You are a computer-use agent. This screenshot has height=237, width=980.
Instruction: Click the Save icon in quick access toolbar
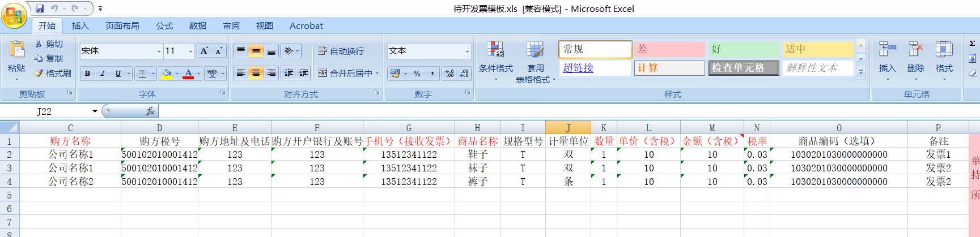click(x=40, y=8)
